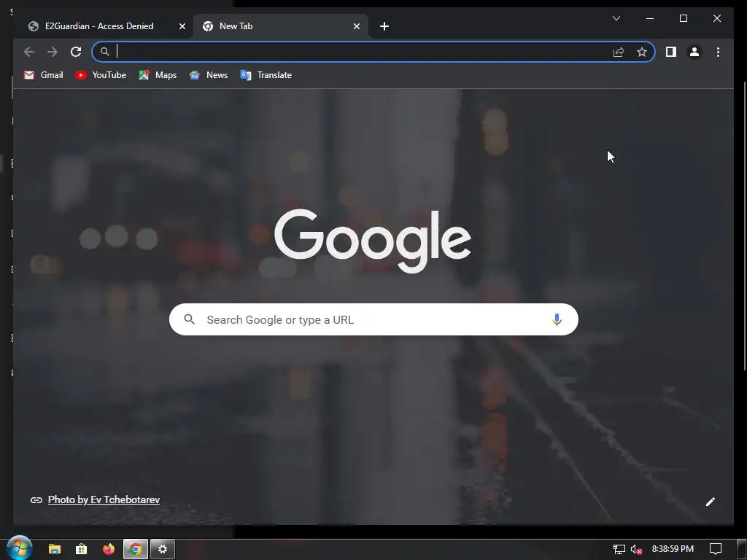
Task: Open the Windows Start button
Action: point(19,548)
